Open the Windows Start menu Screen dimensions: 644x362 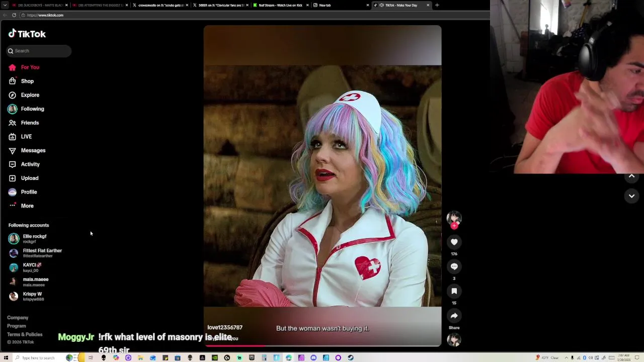click(6, 358)
